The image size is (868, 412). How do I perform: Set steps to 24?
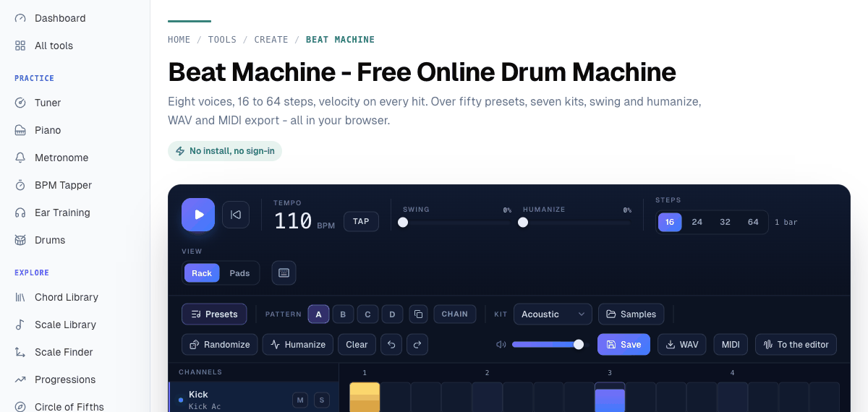(697, 222)
